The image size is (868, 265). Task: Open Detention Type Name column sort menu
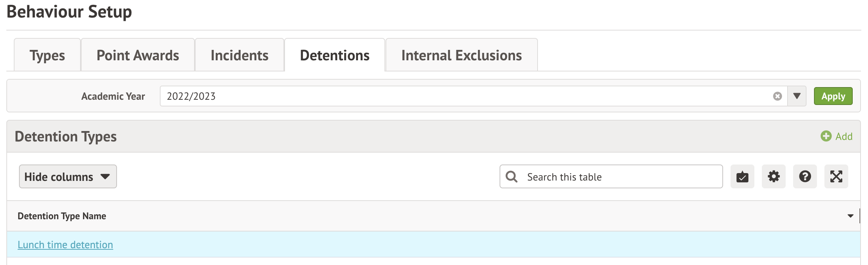pos(850,216)
